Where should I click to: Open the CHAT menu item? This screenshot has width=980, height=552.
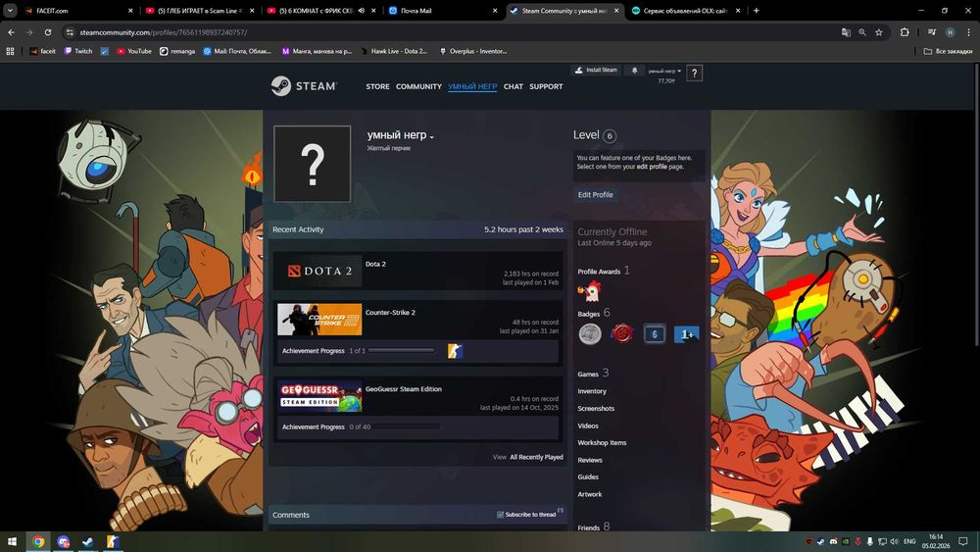514,87
